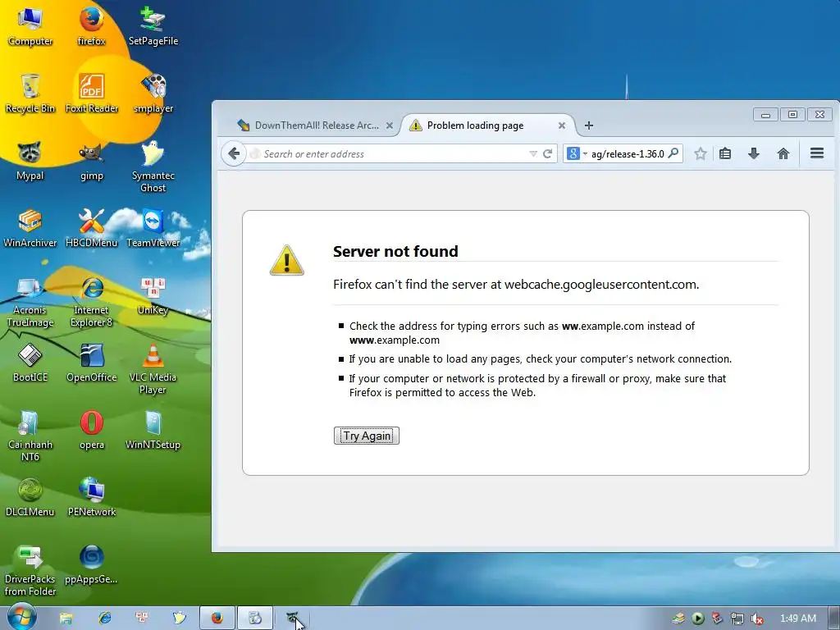Click the Firefox taskbar button

(x=217, y=619)
